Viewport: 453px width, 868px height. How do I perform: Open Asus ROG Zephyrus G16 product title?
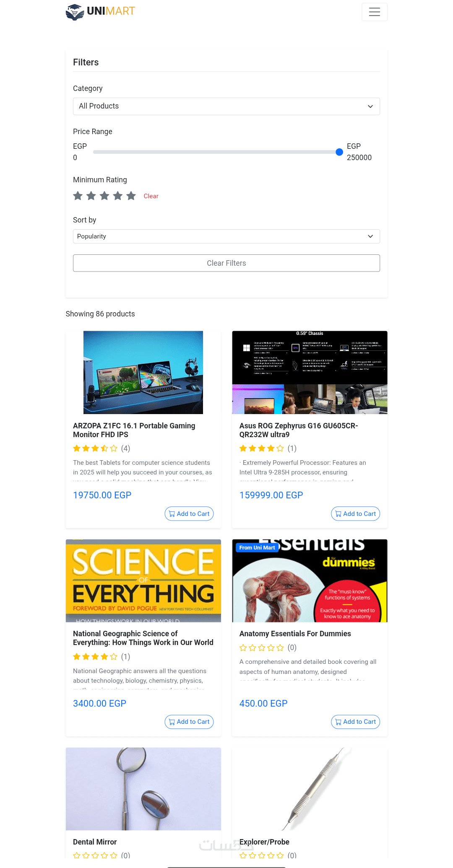pyautogui.click(x=299, y=430)
